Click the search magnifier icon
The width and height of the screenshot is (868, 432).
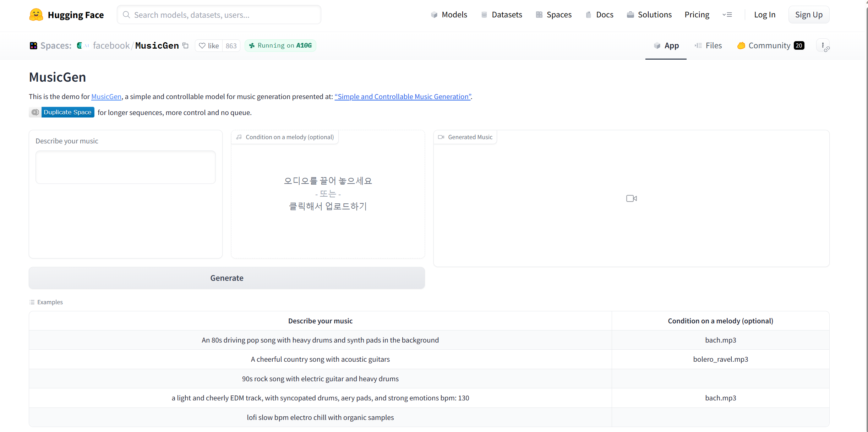coord(126,15)
